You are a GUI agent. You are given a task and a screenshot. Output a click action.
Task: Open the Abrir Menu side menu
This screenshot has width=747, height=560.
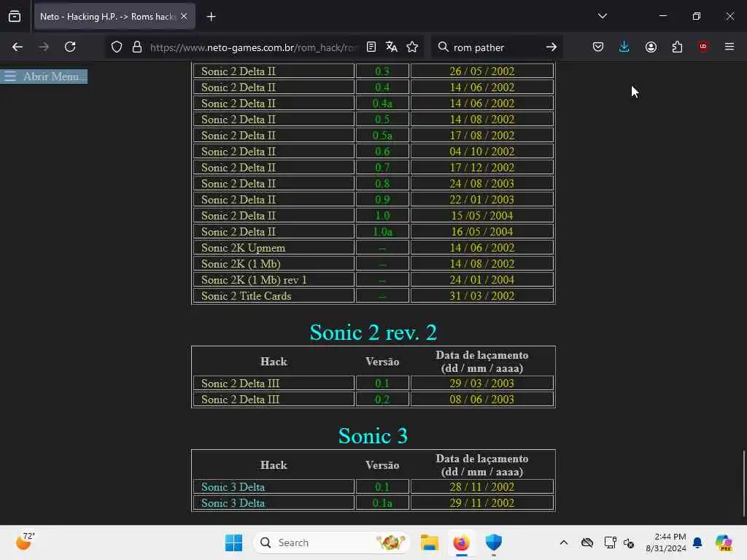pos(44,76)
